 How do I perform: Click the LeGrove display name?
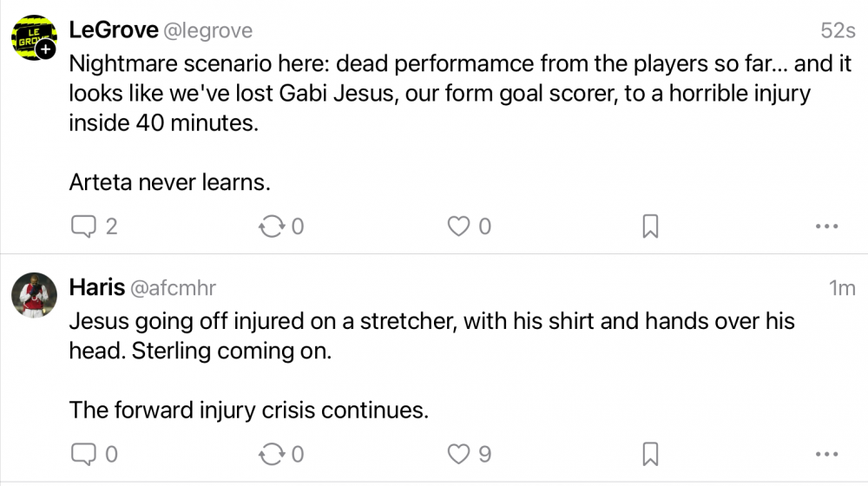pos(113,30)
